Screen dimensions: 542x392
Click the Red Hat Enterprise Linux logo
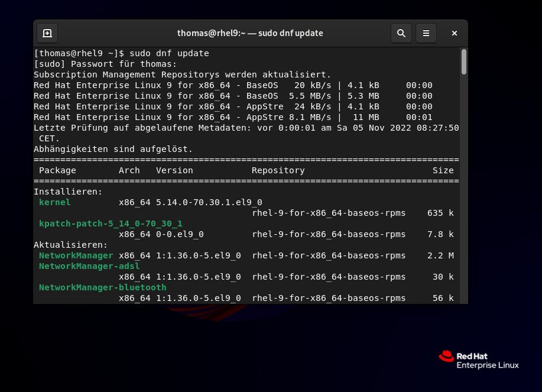click(x=478, y=358)
